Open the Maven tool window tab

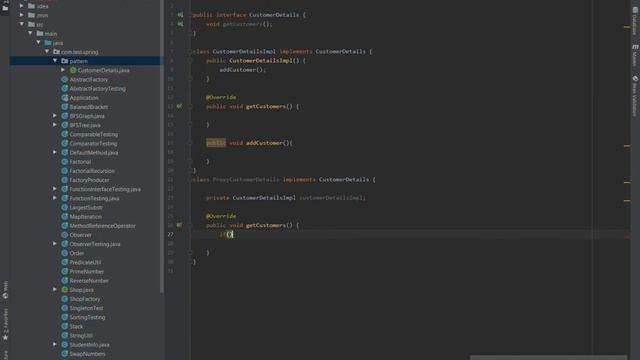635,55
